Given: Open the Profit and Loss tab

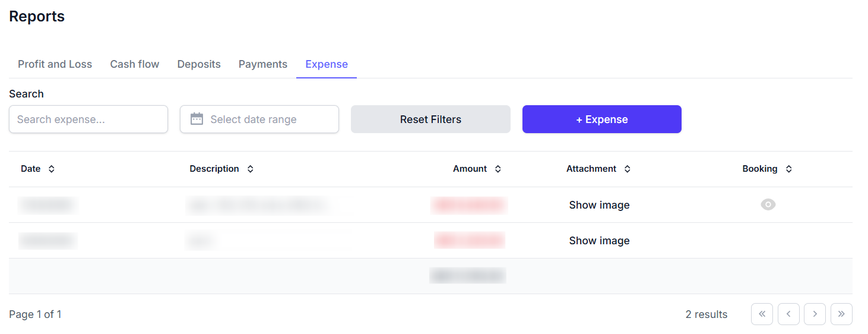Looking at the screenshot, I should tap(55, 64).
